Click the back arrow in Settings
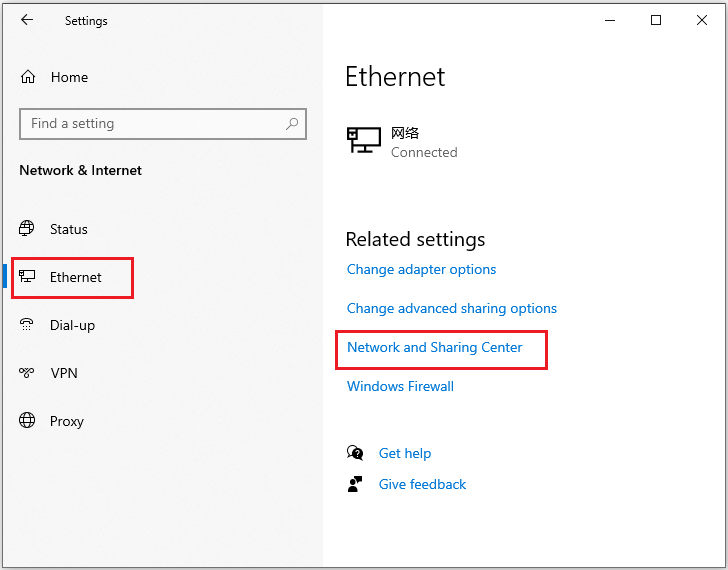Screen dimensions: 728x570 tap(27, 20)
